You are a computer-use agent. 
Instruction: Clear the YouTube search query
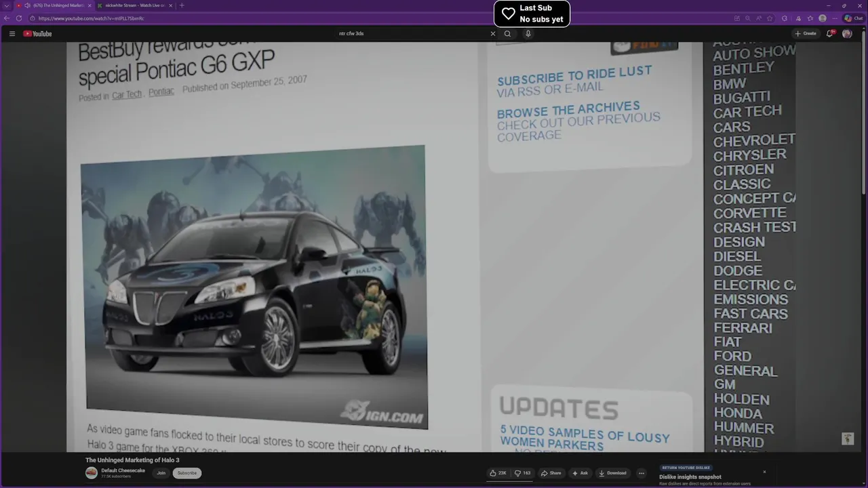pyautogui.click(x=493, y=33)
